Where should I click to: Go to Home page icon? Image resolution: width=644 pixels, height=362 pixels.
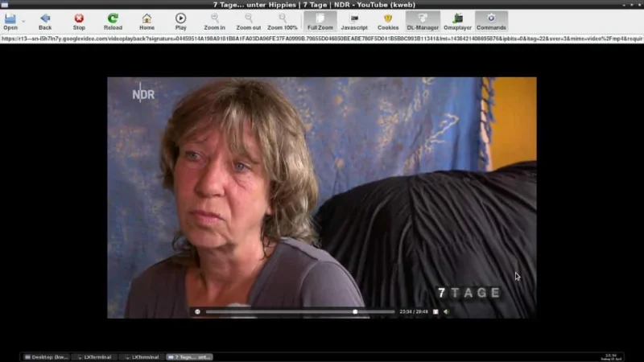pyautogui.click(x=147, y=22)
